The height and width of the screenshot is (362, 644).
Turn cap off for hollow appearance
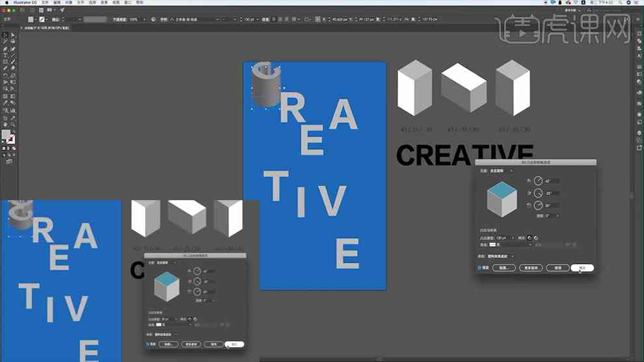(536, 238)
